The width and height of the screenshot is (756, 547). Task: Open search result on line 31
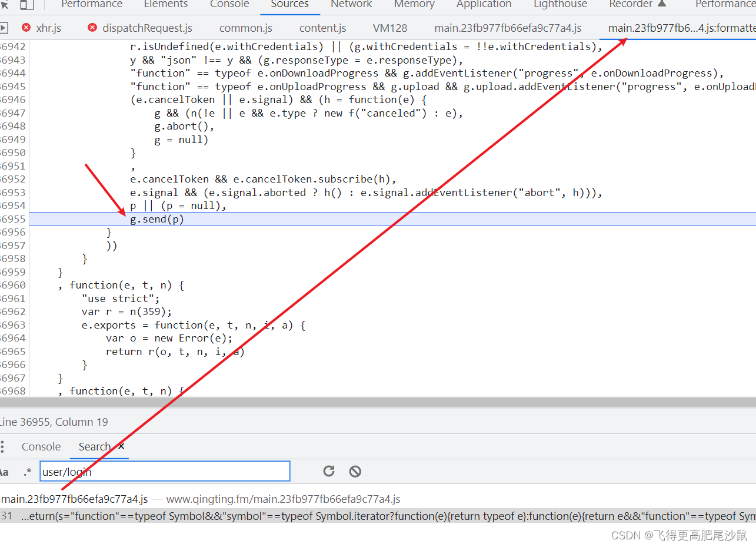378,516
